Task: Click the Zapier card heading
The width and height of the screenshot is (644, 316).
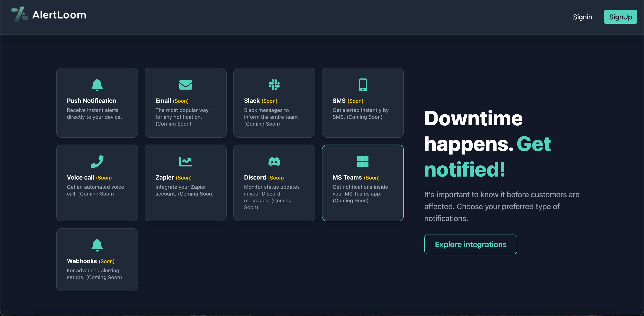Action: point(164,177)
